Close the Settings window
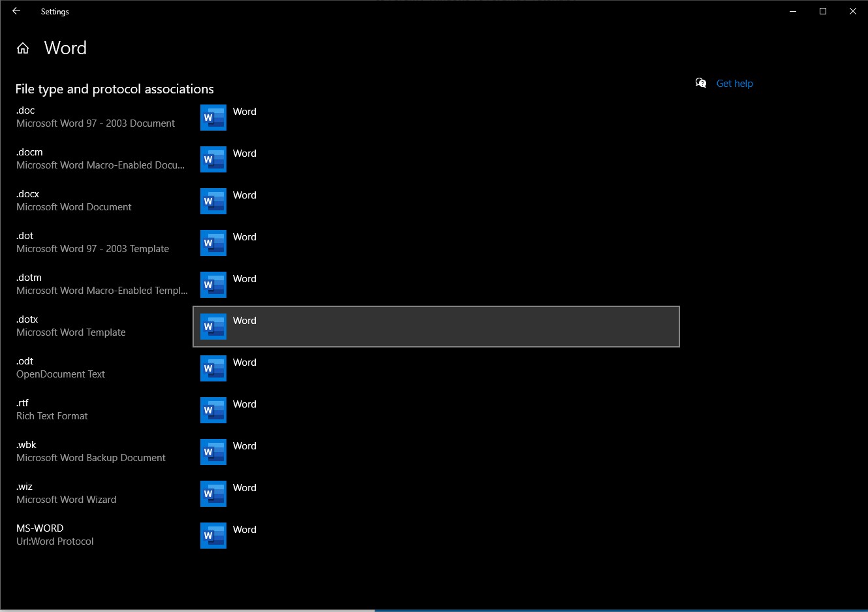 click(x=853, y=11)
